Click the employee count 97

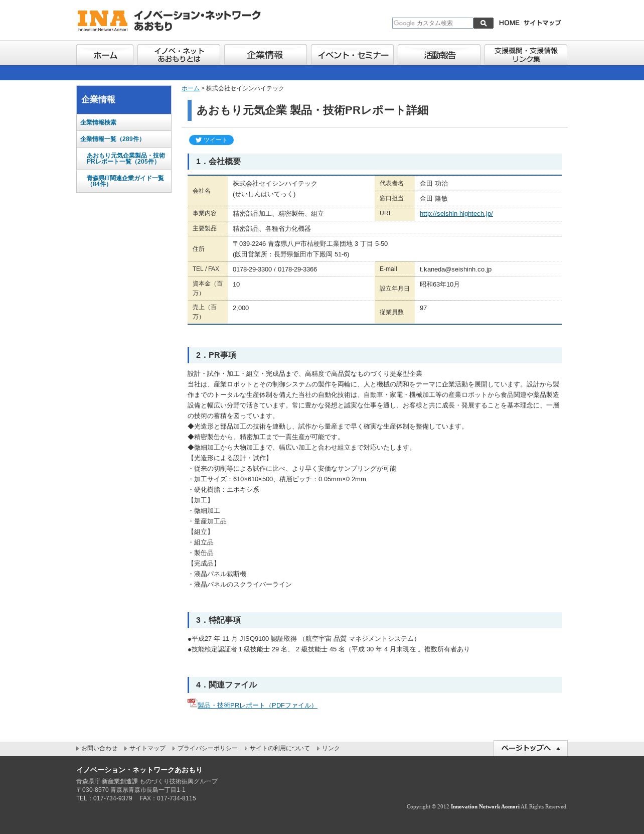point(423,308)
